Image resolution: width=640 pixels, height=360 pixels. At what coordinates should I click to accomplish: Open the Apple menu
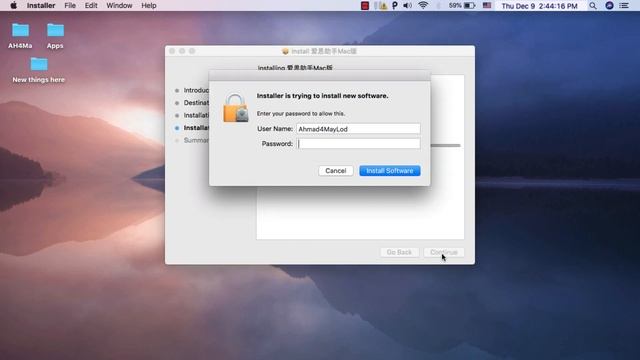[x=13, y=5]
